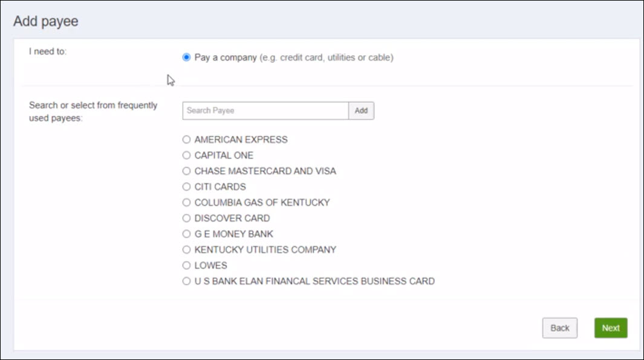Select DISCOVER CARD radio button
Screen dimensions: 644x360
pos(186,218)
